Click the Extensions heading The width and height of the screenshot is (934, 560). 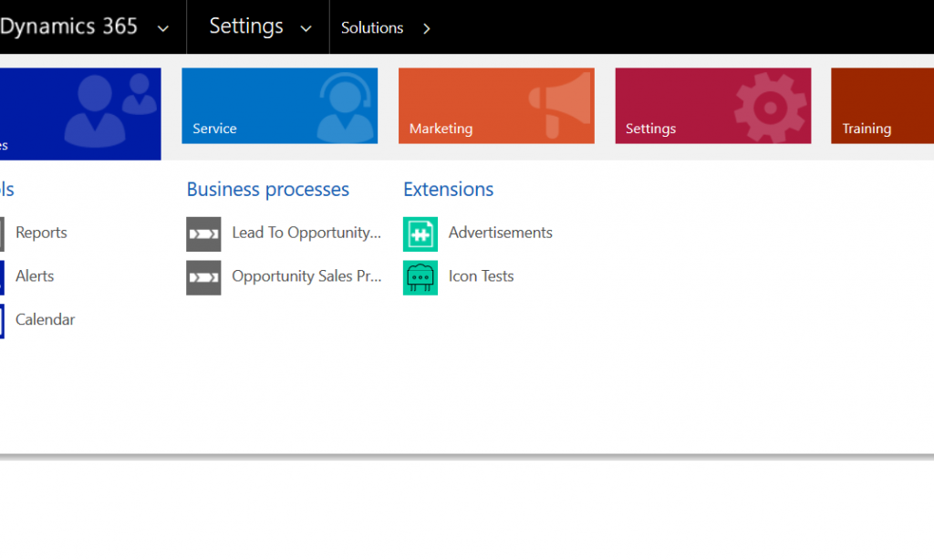tap(449, 189)
